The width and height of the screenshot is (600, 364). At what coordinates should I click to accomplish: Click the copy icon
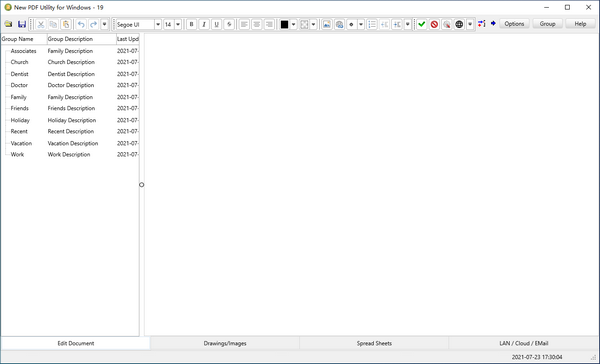[x=53, y=24]
